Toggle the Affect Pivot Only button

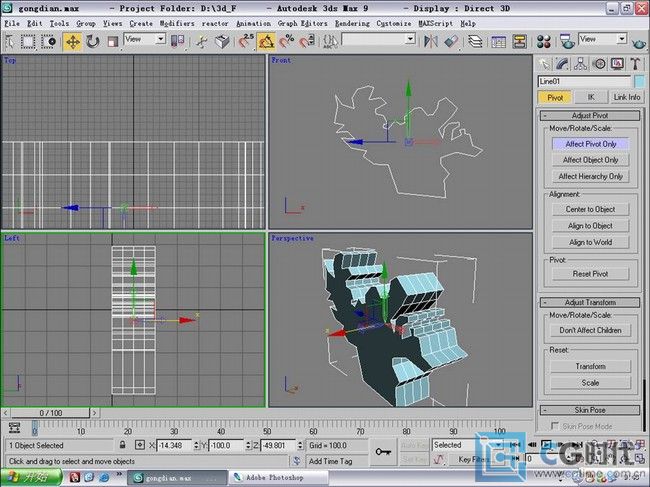[x=591, y=144]
